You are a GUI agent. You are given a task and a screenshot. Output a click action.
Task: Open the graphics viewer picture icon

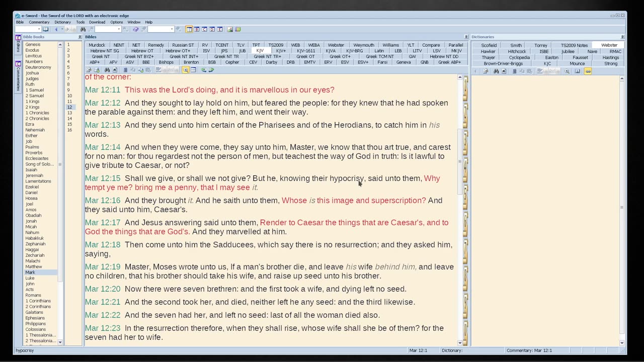click(230, 29)
